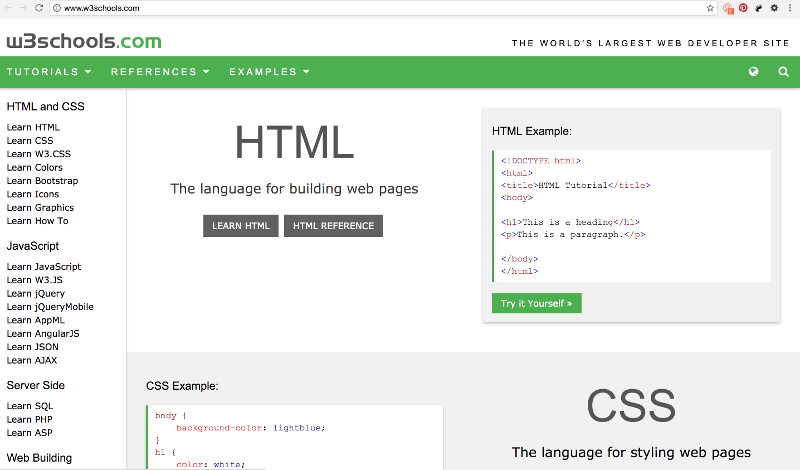
Task: Click the browser back arrow
Action: pyautogui.click(x=8, y=8)
